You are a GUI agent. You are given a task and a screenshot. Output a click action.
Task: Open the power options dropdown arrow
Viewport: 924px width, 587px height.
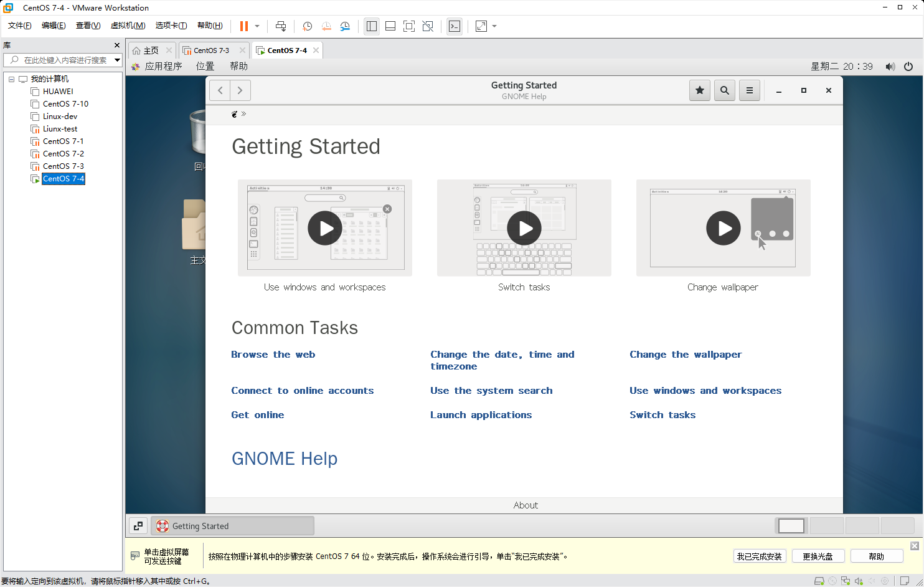[x=257, y=26]
